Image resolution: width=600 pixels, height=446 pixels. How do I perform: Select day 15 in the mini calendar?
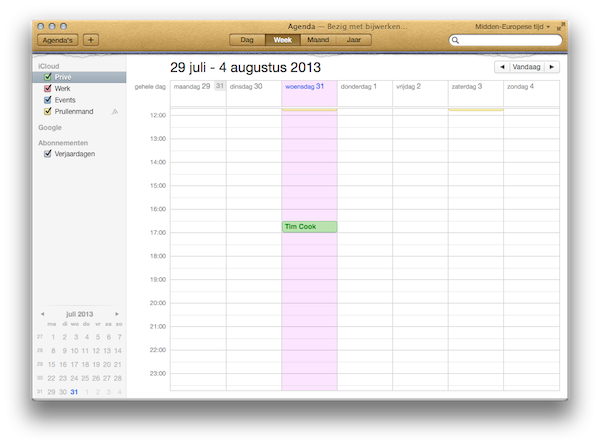[x=51, y=365]
